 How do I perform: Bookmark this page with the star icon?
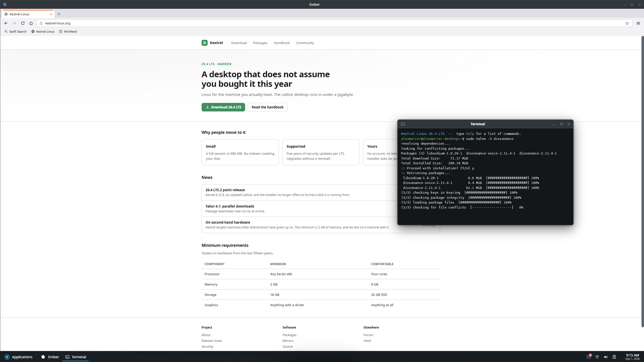click(627, 23)
